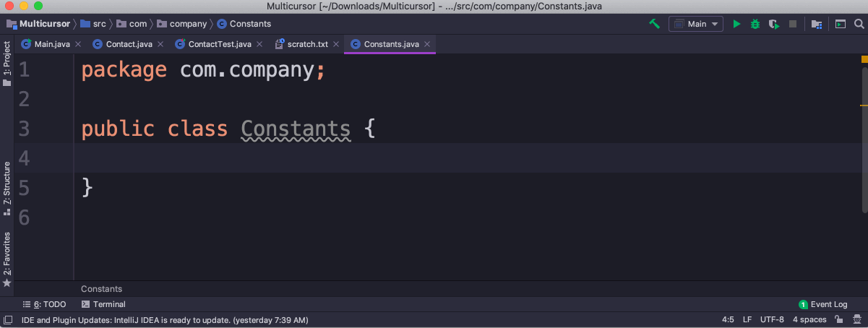Switch to the Contact.java tab
This screenshot has width=868, height=328.
pyautogui.click(x=129, y=44)
